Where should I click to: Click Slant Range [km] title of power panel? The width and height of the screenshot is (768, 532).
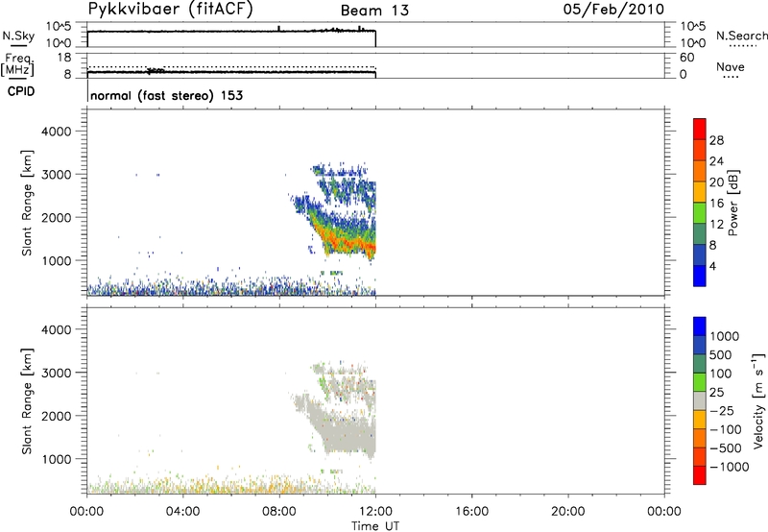27,203
